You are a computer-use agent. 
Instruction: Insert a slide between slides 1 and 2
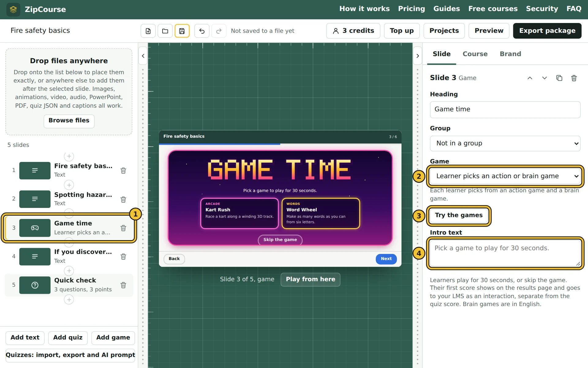[x=69, y=185]
